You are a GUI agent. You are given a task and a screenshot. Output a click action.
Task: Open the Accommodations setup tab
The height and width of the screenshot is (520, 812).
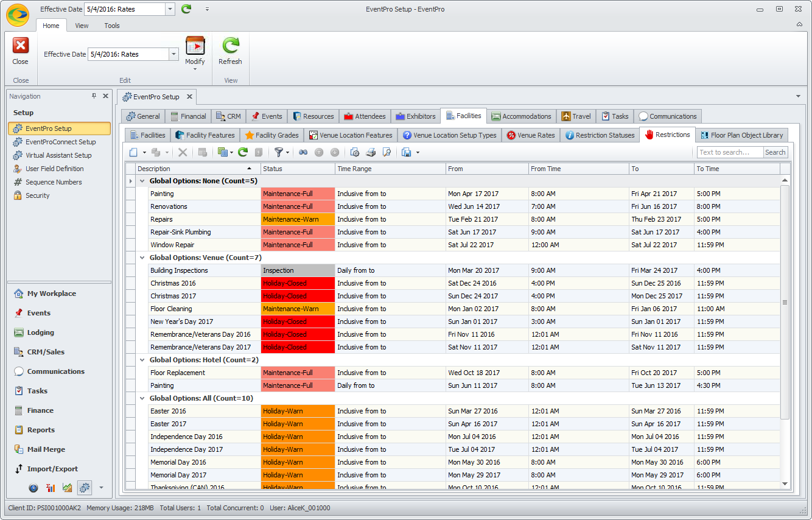coord(522,116)
